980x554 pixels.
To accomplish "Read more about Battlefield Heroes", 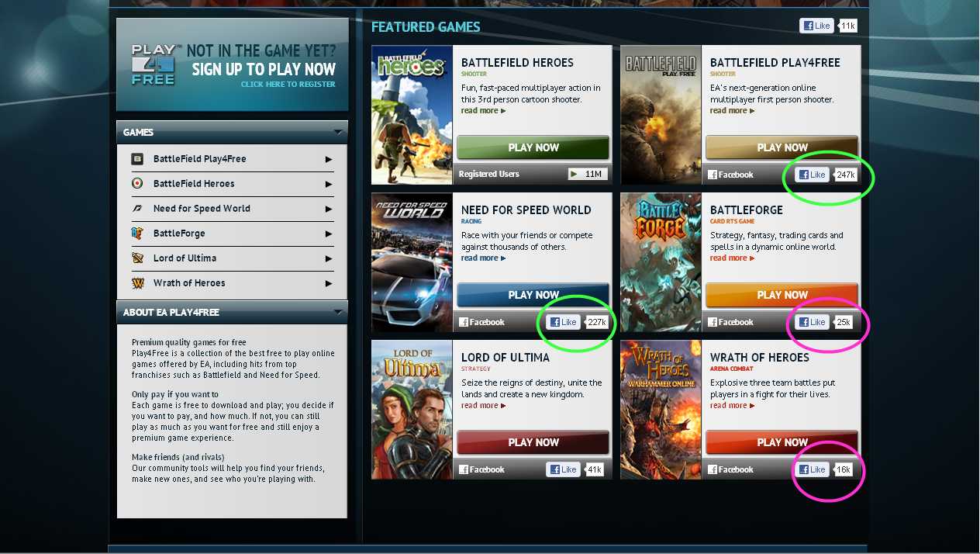I will click(x=483, y=111).
